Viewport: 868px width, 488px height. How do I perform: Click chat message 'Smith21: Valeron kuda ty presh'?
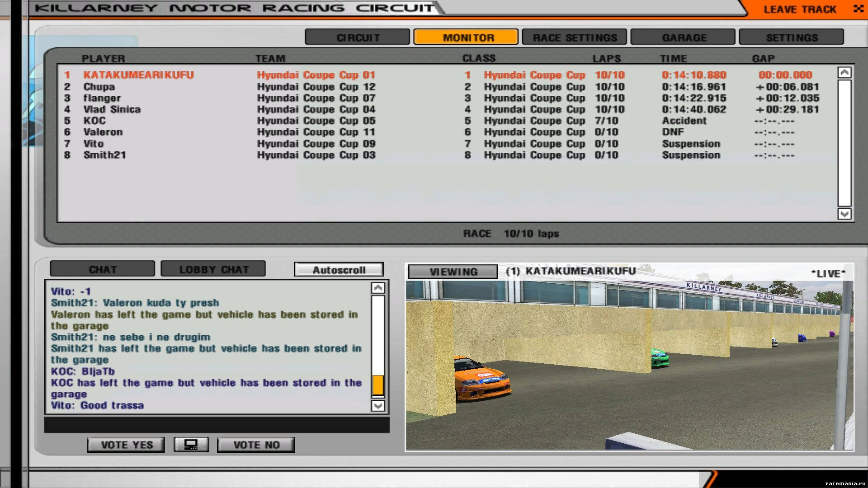coord(135,303)
